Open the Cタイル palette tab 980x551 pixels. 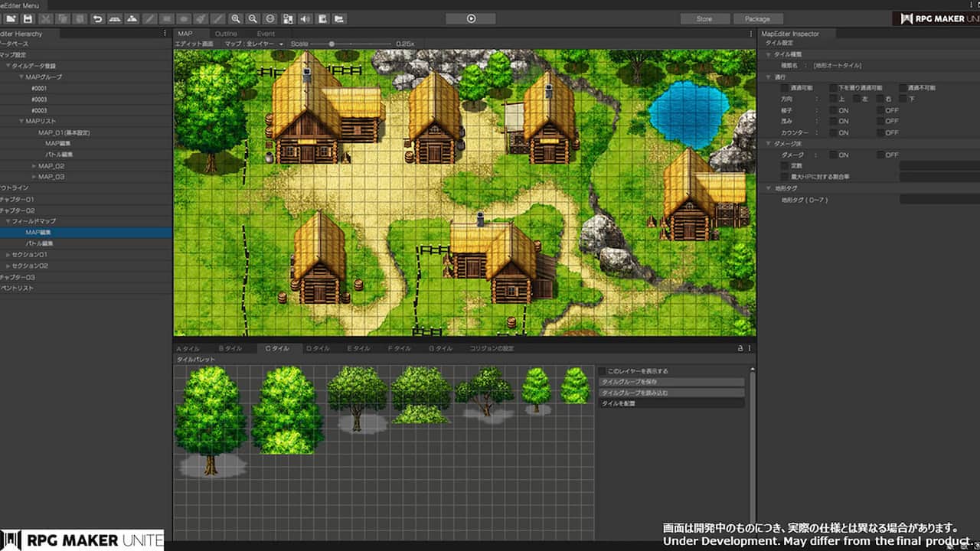[x=277, y=348]
